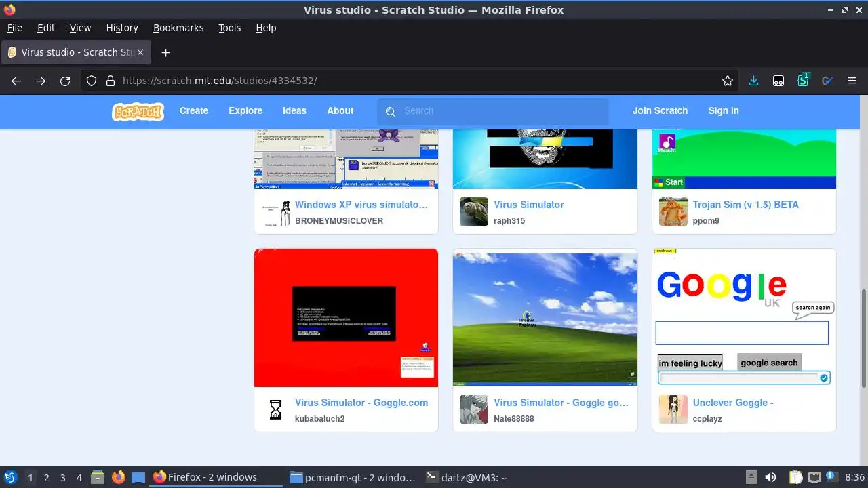868x488 pixels.
Task: Expand the hidden tray icons arrow
Action: (x=751, y=477)
